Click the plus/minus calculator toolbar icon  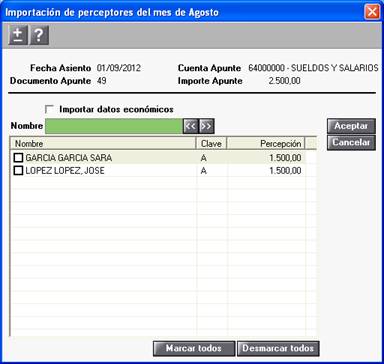pos(18,35)
